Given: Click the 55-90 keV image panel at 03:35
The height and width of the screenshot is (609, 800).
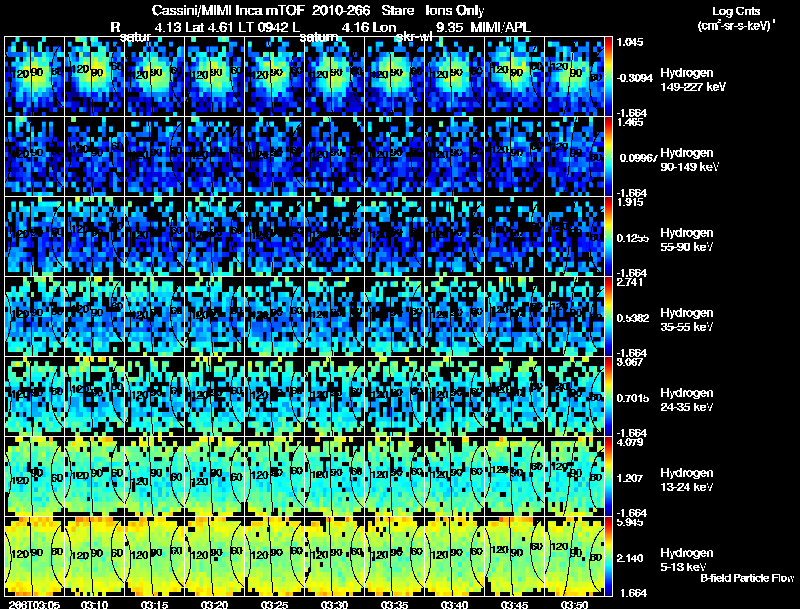Looking at the screenshot, I should [394, 237].
